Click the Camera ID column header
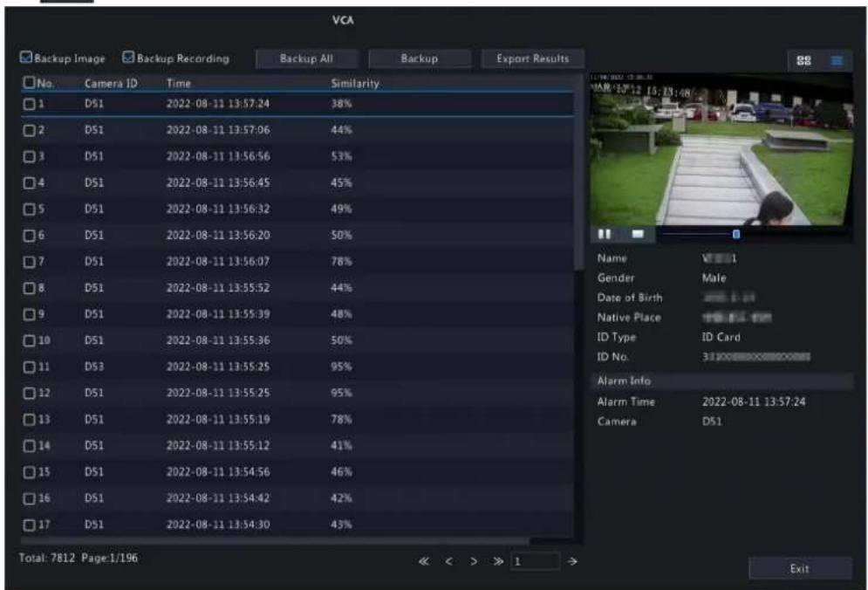Image resolution: width=868 pixels, height=590 pixels. pyautogui.click(x=111, y=84)
